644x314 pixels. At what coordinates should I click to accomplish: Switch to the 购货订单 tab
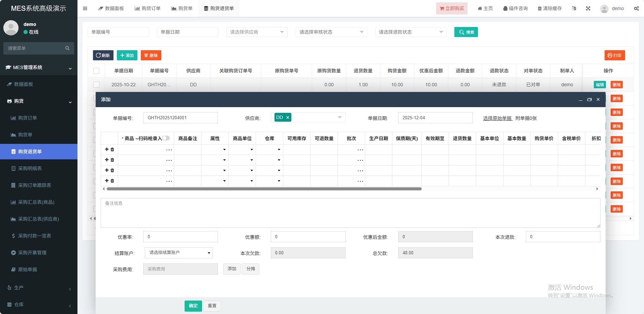point(148,8)
